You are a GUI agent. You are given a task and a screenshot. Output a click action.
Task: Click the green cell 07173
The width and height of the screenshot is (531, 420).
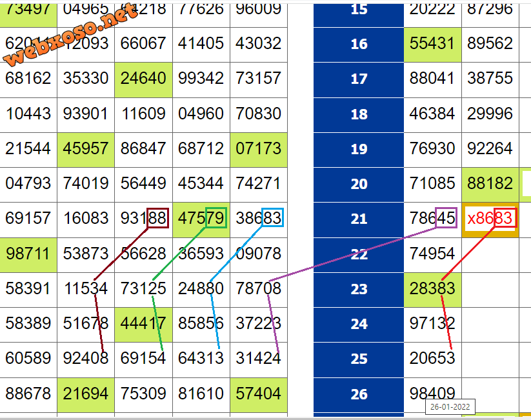259,148
